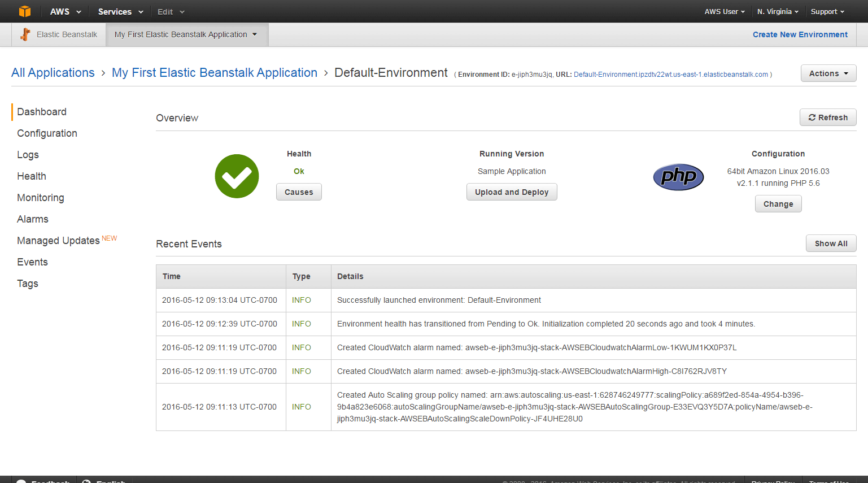868x483 pixels.
Task: Click the green health checkmark icon
Action: [x=237, y=176]
